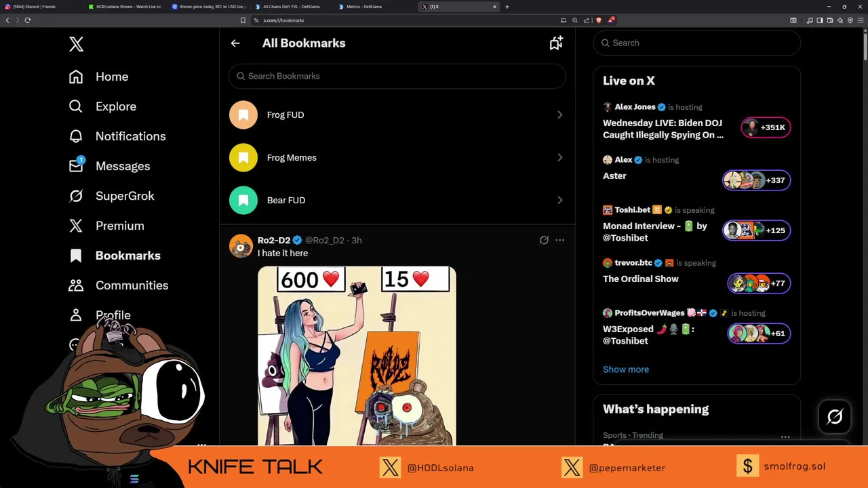Switch to the HODLsolana Stream tab

coord(125,7)
